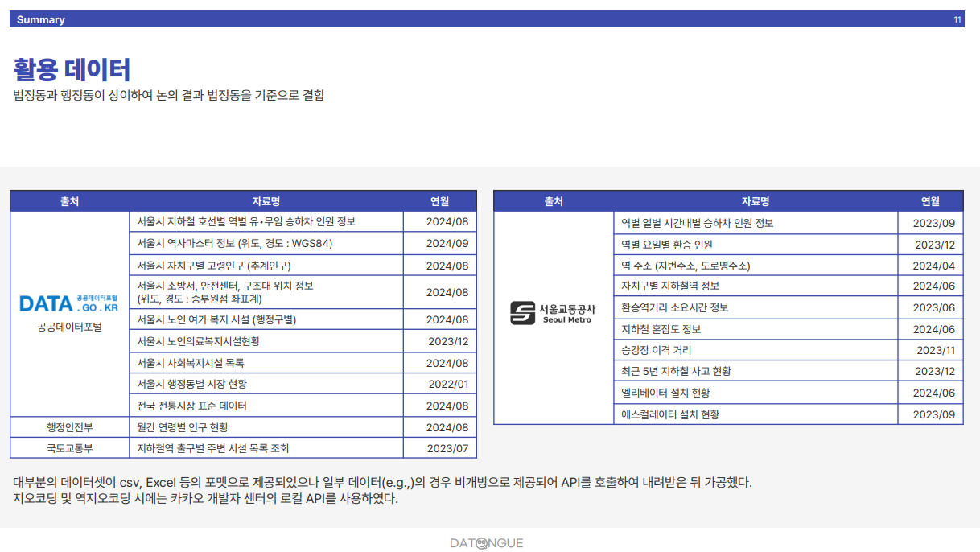Click 연월 header in the Seoul Metro table
Image resolution: width=980 pixels, height=552 pixels.
click(x=930, y=201)
